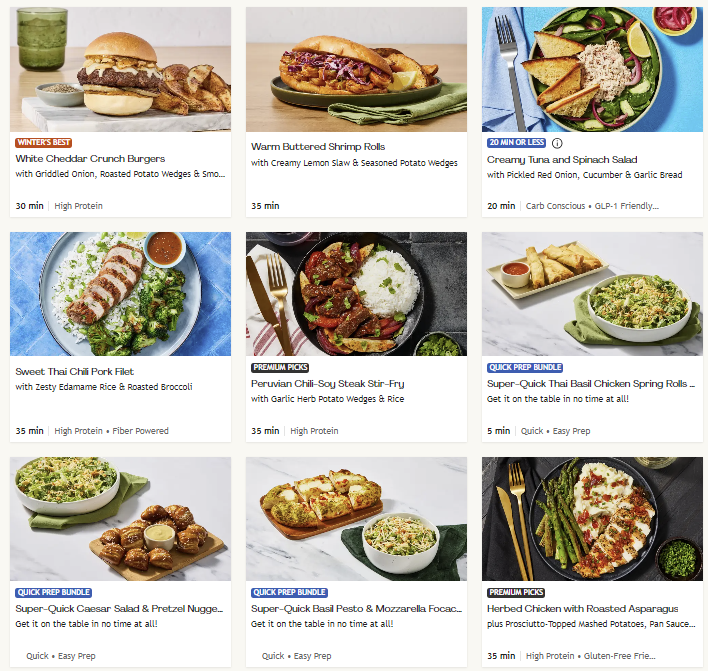Image resolution: width=708 pixels, height=671 pixels.
Task: Select the Super-Quick Caesar Salad & Pretzel Nuggets title
Action: 119,609
